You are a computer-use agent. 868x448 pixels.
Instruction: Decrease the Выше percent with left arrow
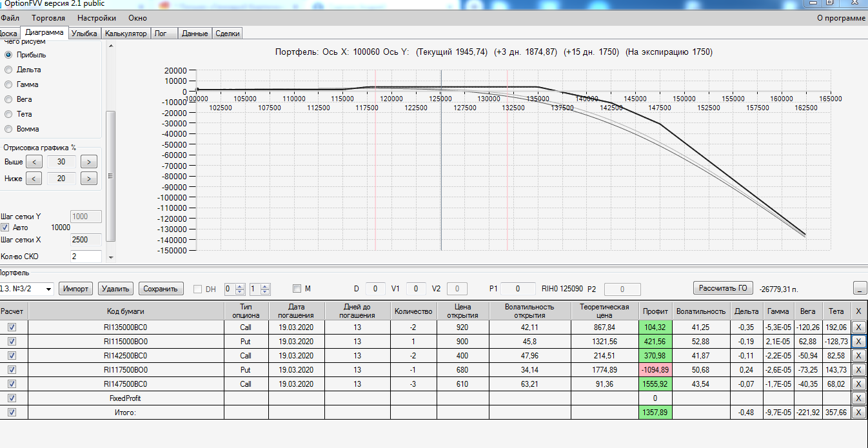click(x=34, y=162)
